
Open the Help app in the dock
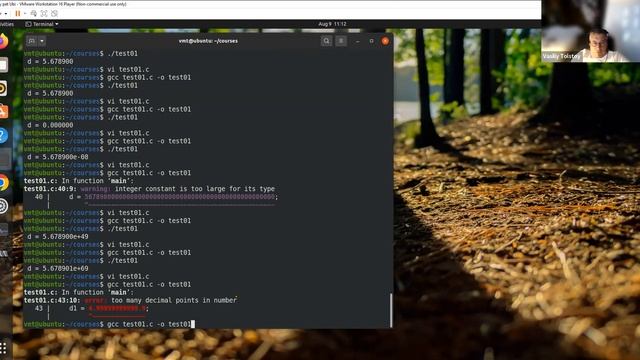tap(3, 135)
